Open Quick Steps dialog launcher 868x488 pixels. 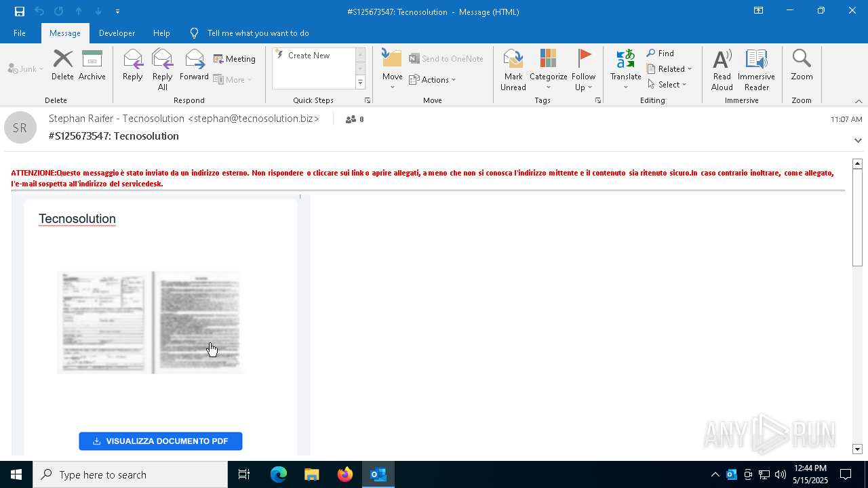coord(368,100)
